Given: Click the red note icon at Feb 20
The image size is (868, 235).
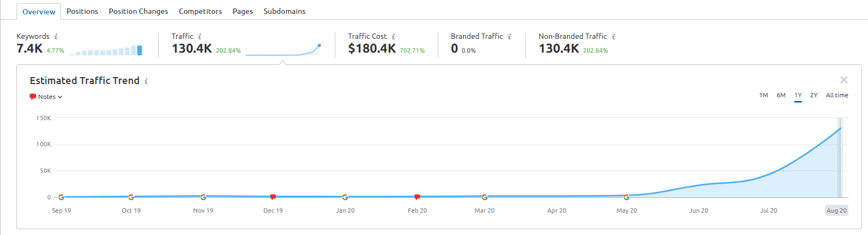Looking at the screenshot, I should click(417, 197).
